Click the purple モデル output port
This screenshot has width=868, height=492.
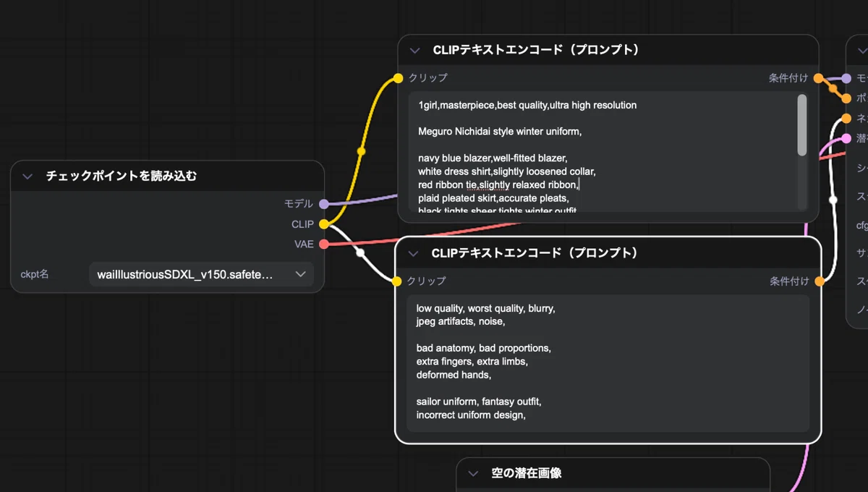coord(323,204)
